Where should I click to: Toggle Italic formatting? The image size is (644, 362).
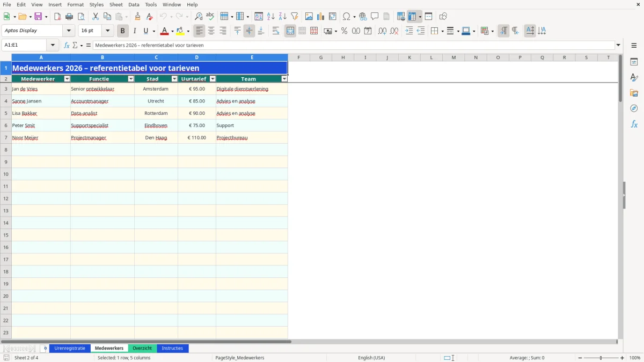134,31
